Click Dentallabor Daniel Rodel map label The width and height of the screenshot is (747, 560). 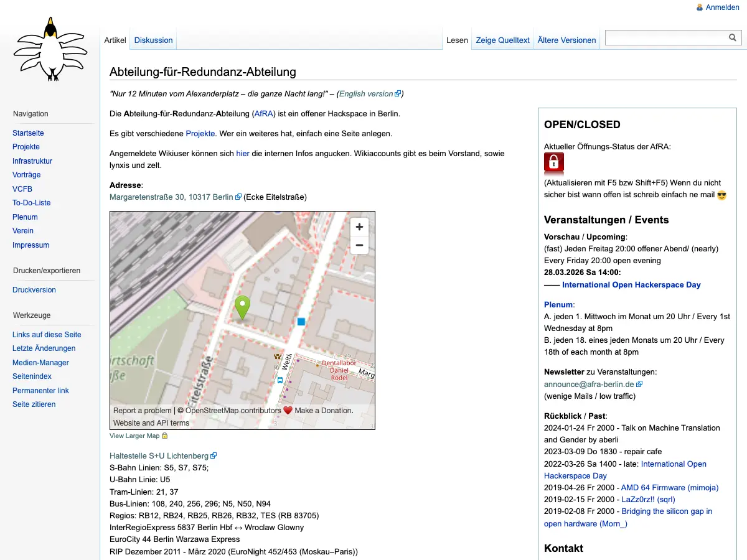(x=339, y=370)
